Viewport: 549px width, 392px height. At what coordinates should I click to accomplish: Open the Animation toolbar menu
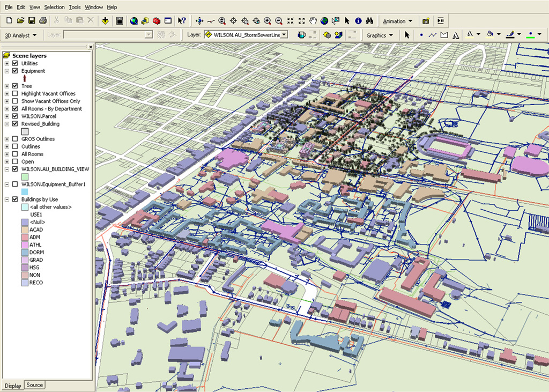[x=397, y=21]
